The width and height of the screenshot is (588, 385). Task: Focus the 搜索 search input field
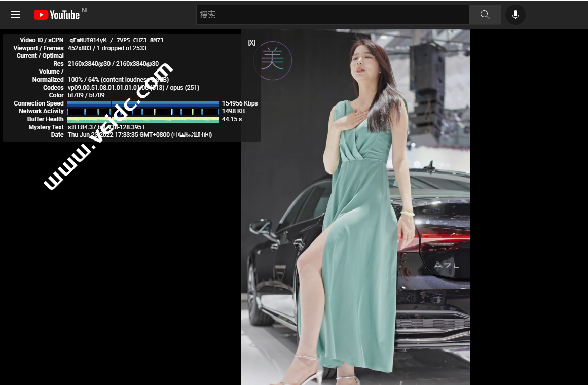pyautogui.click(x=332, y=15)
